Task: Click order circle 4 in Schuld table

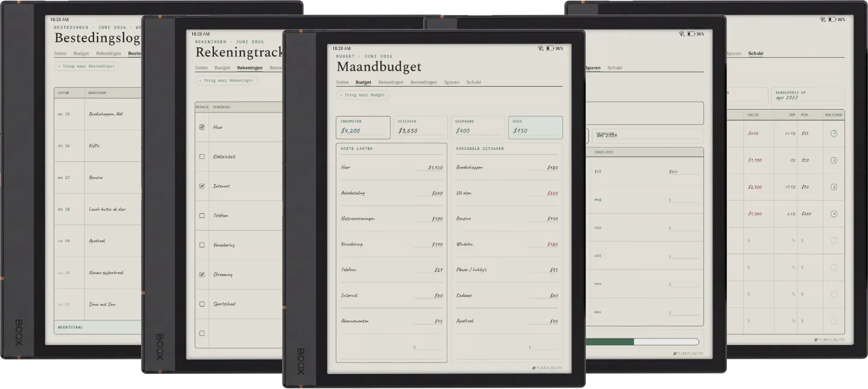Action: [x=834, y=214]
